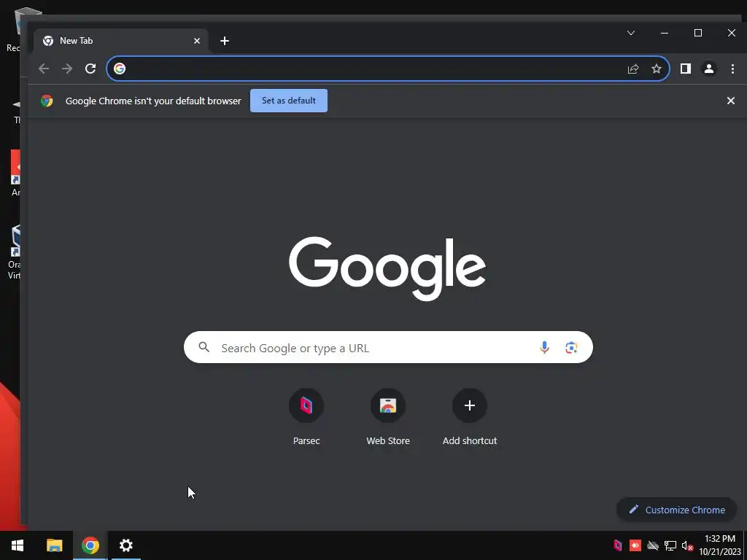Click the magnifier icon in search box
Viewport: 747px width, 560px height.
click(x=204, y=347)
